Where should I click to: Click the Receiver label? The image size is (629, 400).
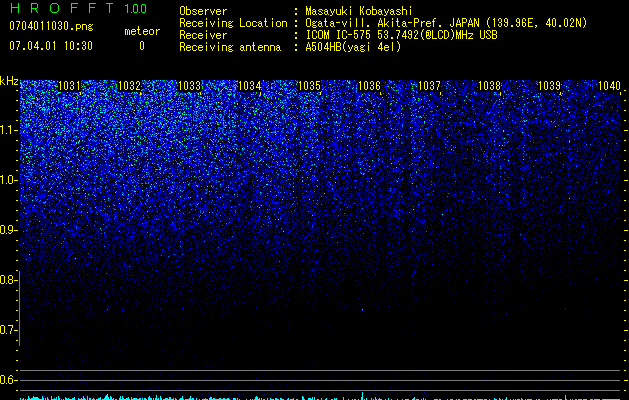[203, 35]
